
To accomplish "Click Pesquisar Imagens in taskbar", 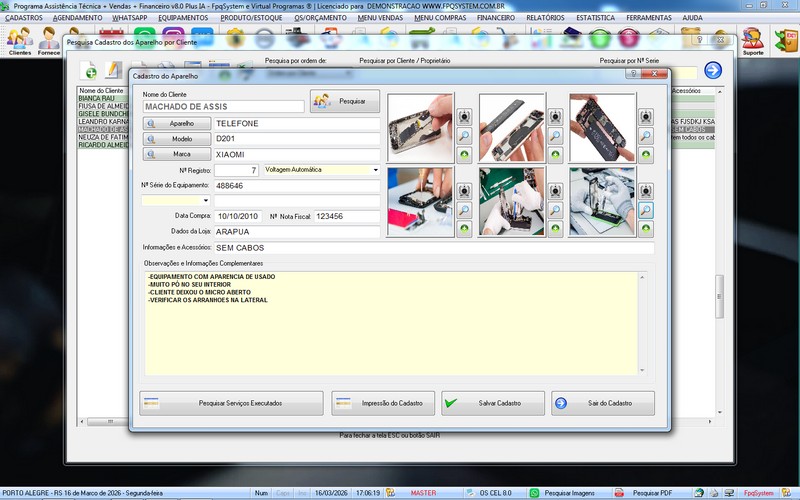I will point(567,493).
